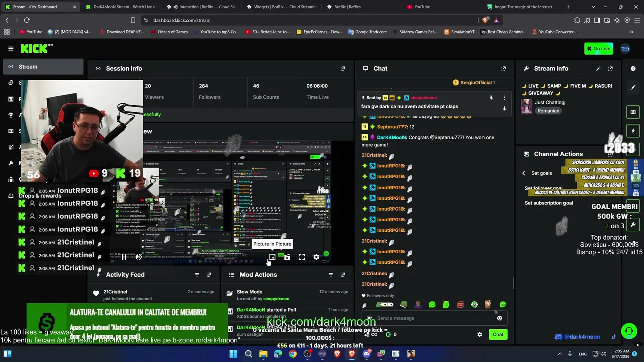Pop out the Mod Actions panel
The height and width of the screenshot is (362, 644).
coord(343,275)
